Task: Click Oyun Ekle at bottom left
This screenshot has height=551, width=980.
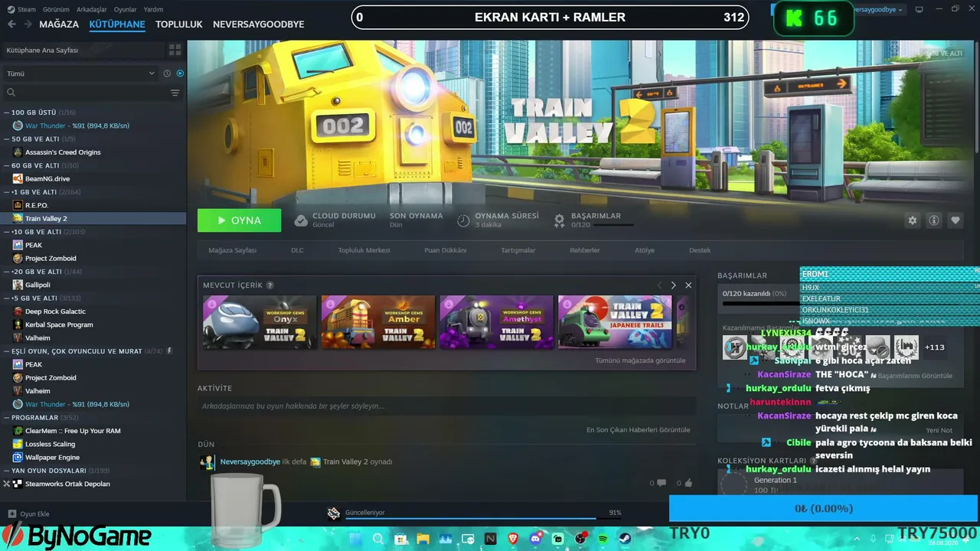Action: click(x=29, y=514)
